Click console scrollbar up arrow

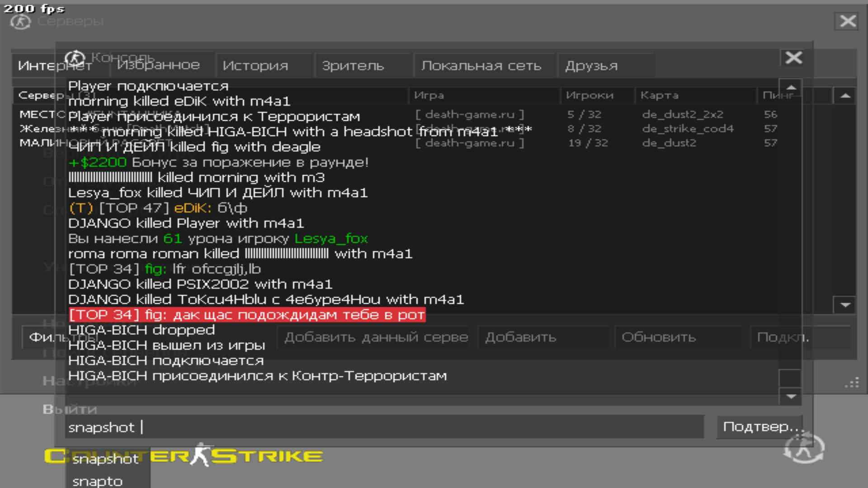[x=791, y=87]
